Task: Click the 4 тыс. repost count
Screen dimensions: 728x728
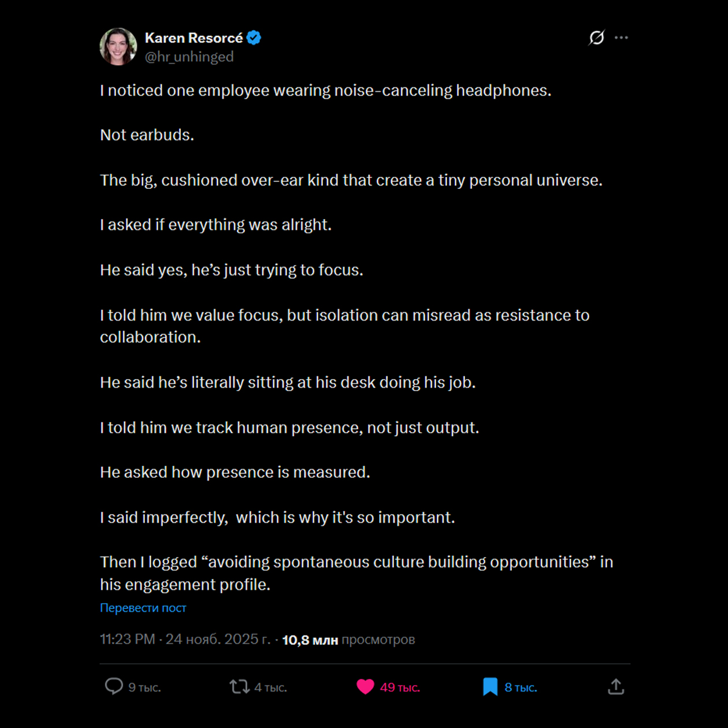Action: click(270, 688)
